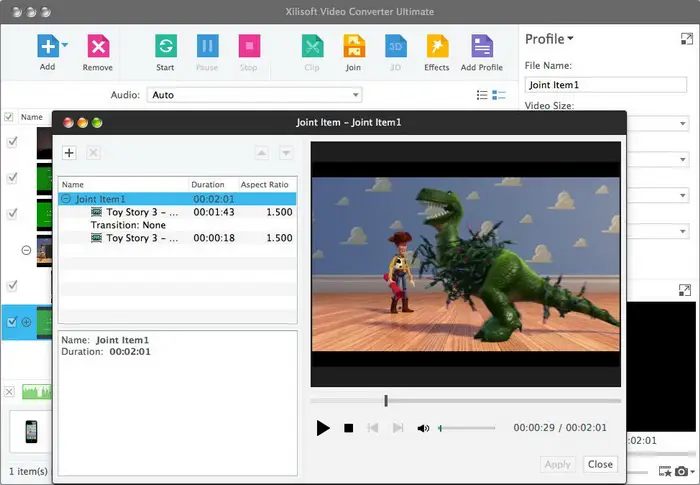Open the third profile dropdown arrow on right panel
Viewport: 700px width, 485px height.
click(683, 195)
